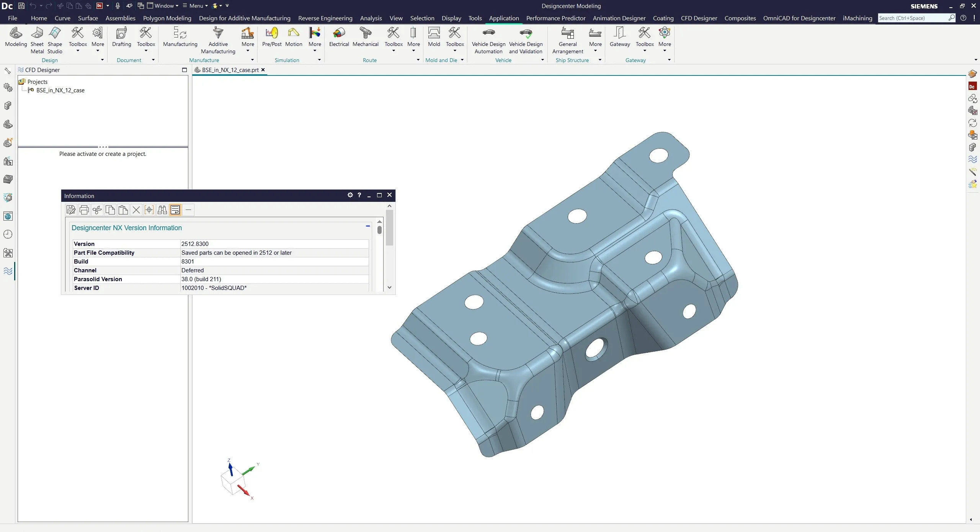Screen dimensions: 980x532
Task: Expand Ship Structure More dropdown
Action: [x=595, y=40]
